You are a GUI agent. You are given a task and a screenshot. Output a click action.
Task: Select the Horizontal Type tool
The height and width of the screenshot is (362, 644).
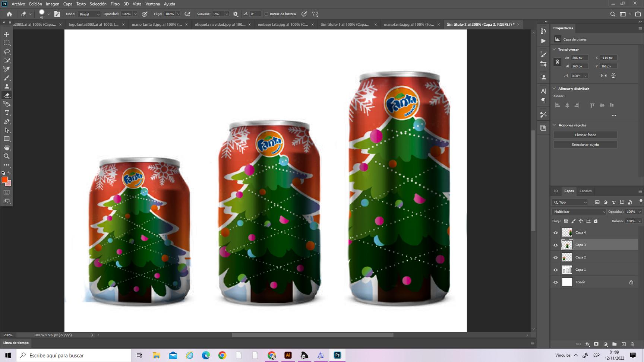(7, 113)
